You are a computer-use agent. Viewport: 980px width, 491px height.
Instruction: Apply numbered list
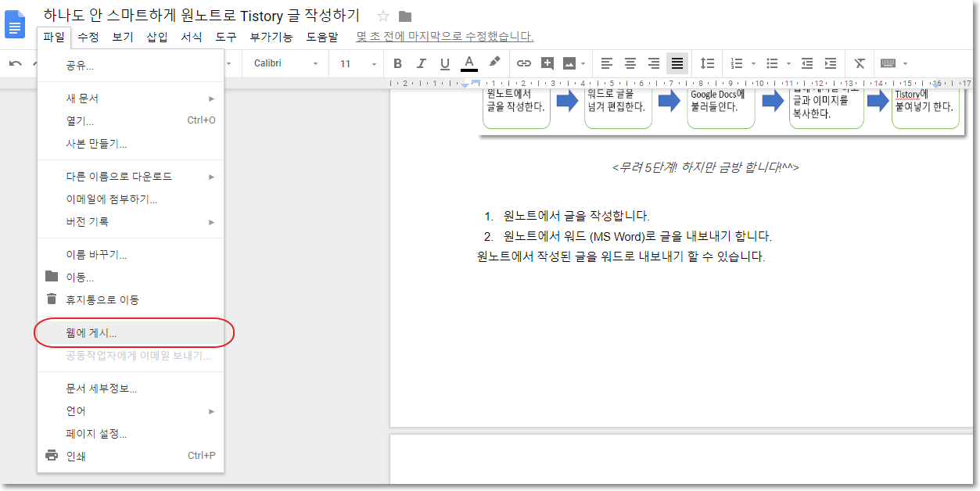coord(736,63)
